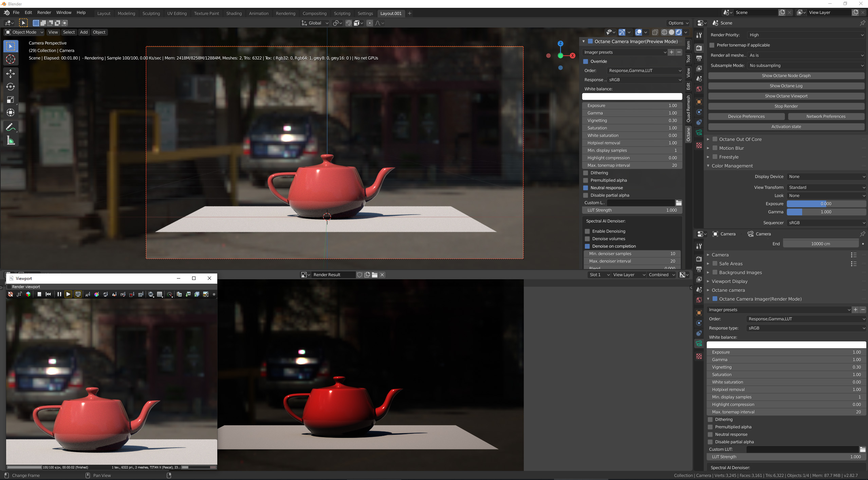Check Denoise volumes
The image size is (868, 480).
tap(587, 239)
